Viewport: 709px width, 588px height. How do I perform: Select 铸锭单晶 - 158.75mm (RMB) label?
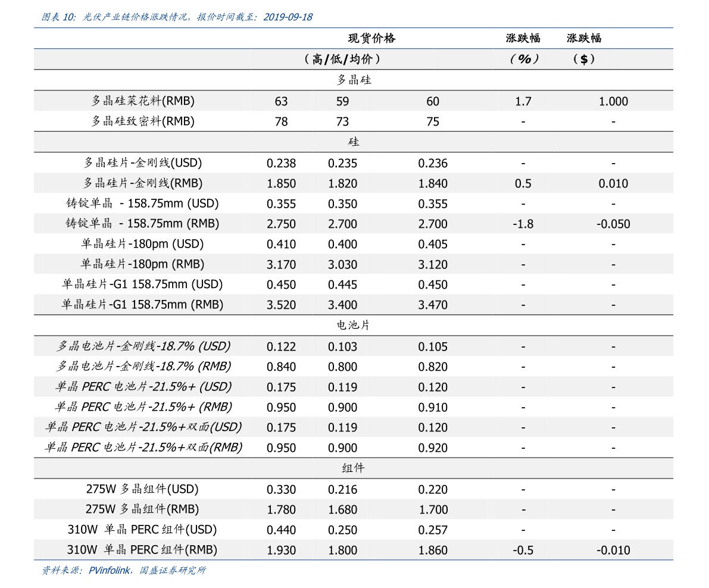pos(142,223)
